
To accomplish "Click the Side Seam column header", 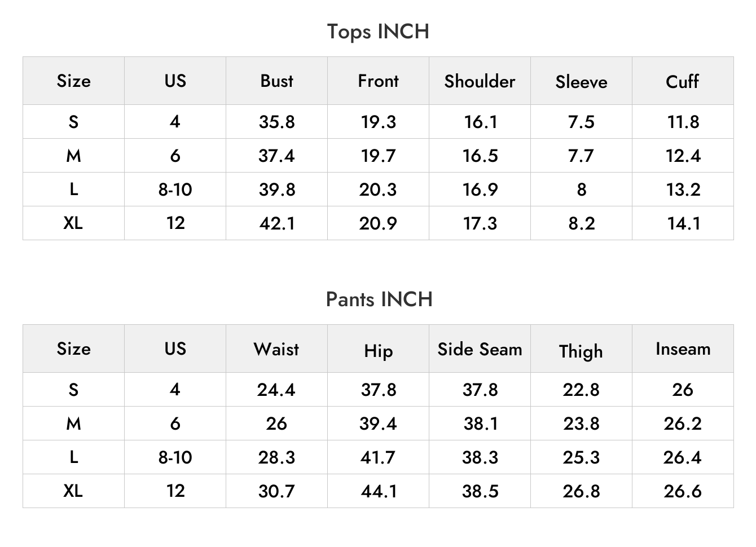I will click(480, 349).
